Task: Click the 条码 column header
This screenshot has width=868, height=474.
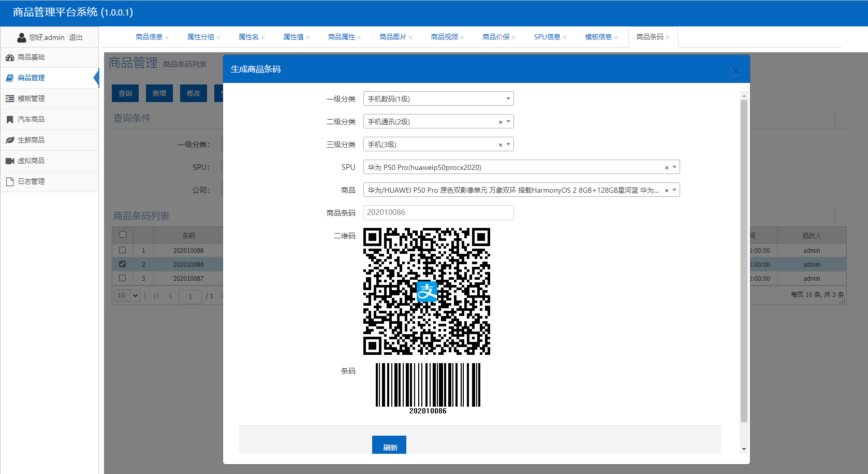Action: coord(188,236)
